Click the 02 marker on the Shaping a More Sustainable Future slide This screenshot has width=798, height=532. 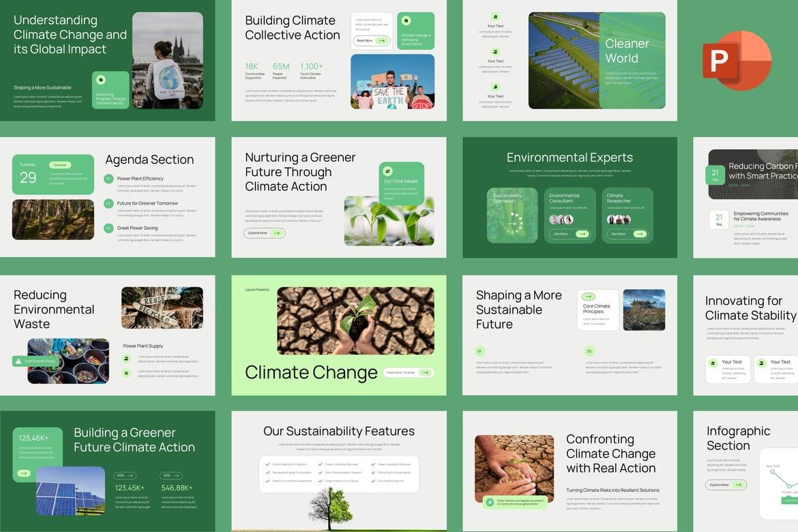[x=589, y=351]
